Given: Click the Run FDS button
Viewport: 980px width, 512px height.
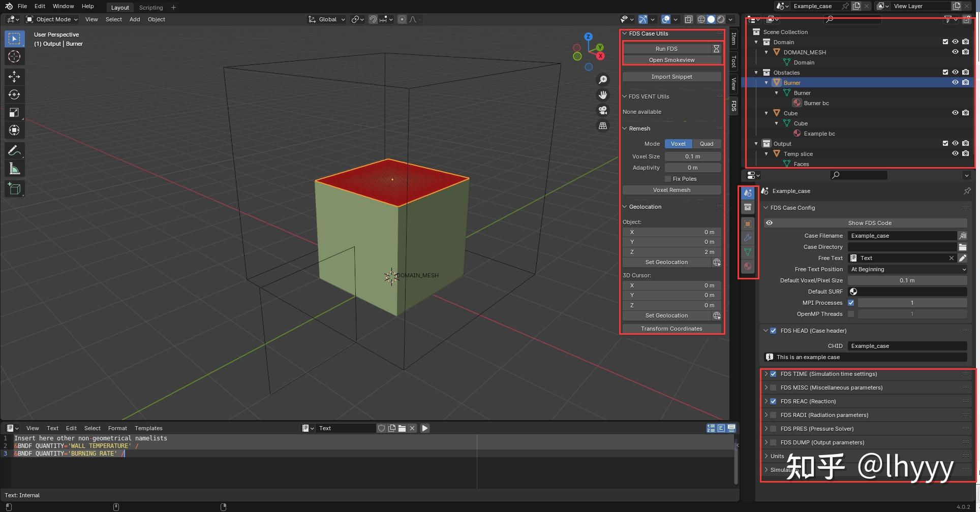Looking at the screenshot, I should click(x=666, y=48).
